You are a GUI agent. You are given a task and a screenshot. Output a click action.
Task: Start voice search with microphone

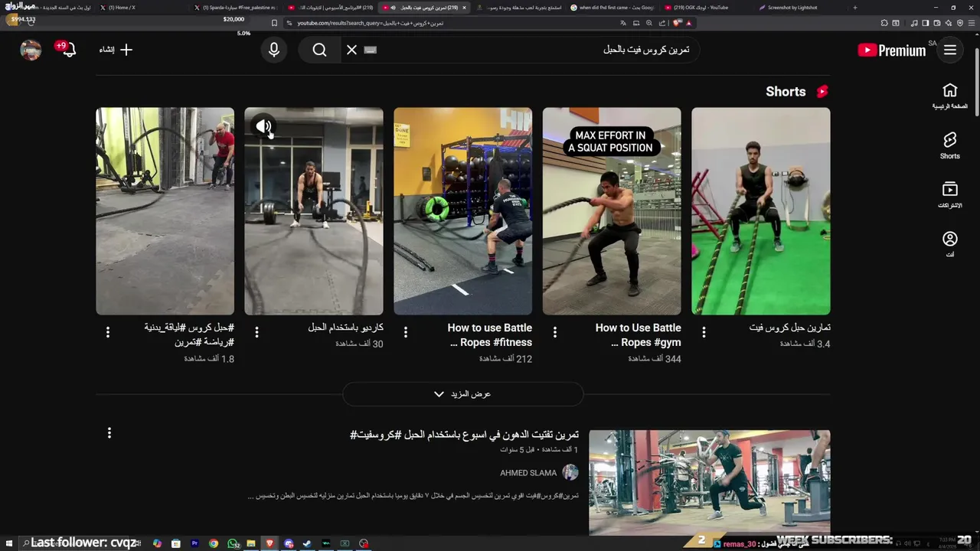[x=273, y=50]
